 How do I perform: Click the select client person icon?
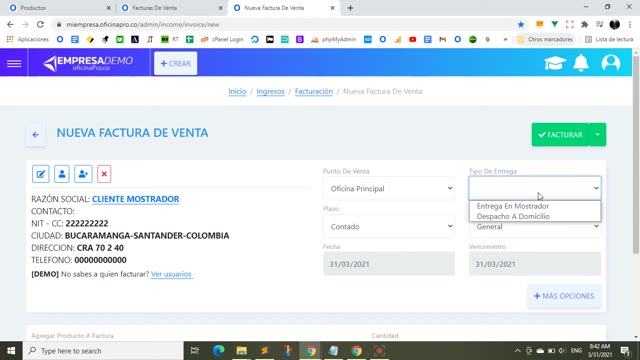coord(62,174)
